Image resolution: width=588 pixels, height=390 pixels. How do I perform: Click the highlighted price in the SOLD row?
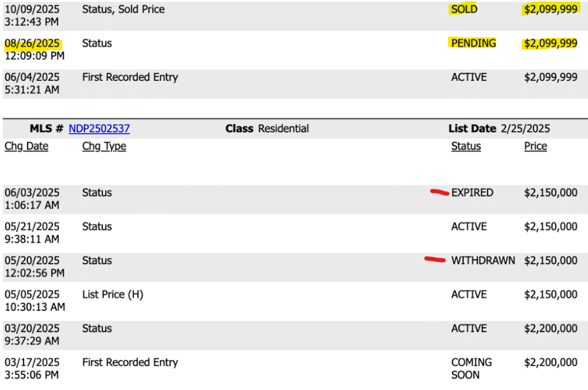(x=550, y=10)
